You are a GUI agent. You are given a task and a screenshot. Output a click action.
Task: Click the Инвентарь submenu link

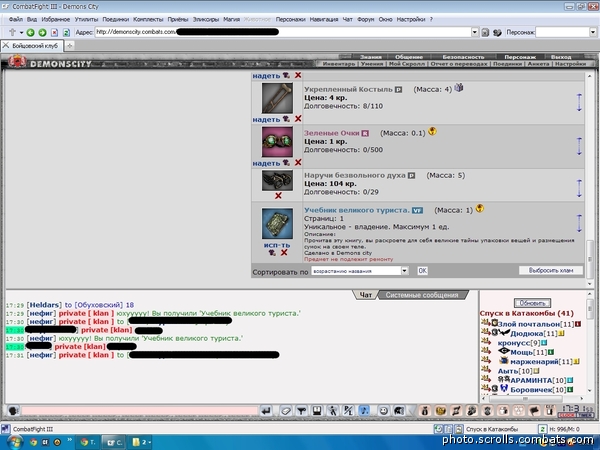coord(339,64)
